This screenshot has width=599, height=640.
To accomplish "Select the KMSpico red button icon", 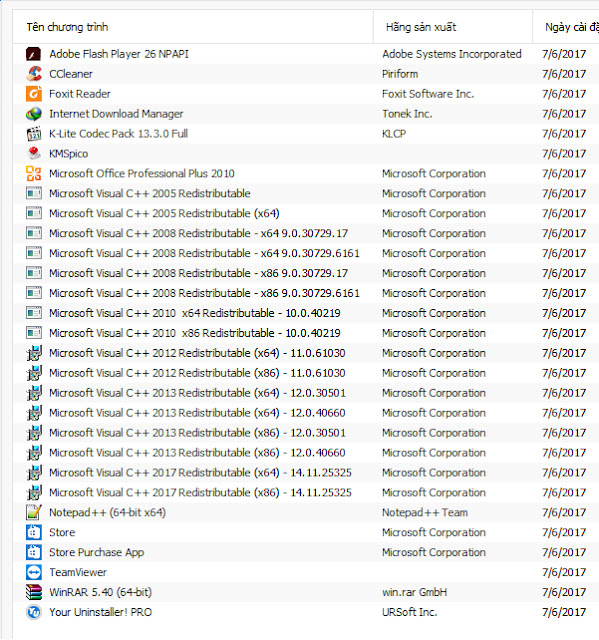I will click(x=33, y=153).
